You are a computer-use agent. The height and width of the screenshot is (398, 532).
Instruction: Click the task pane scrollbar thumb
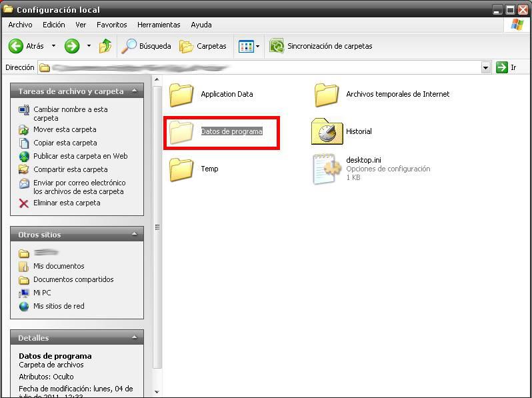point(157,227)
